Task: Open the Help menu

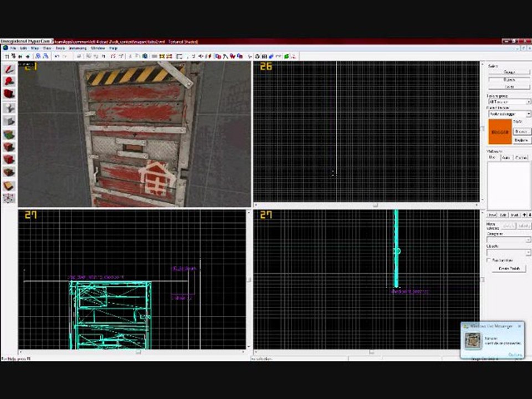Action: pyautogui.click(x=113, y=49)
